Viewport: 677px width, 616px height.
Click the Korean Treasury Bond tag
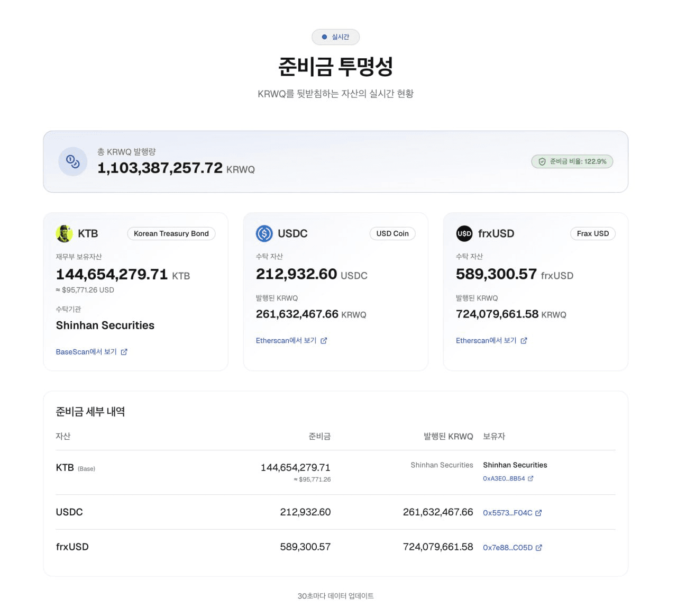171,233
